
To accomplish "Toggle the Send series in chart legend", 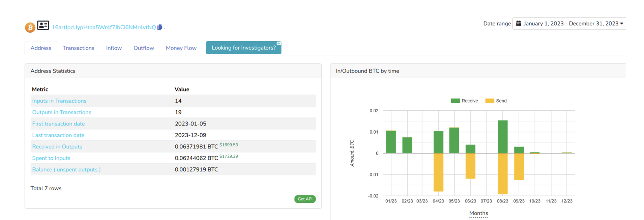I will [x=496, y=101].
